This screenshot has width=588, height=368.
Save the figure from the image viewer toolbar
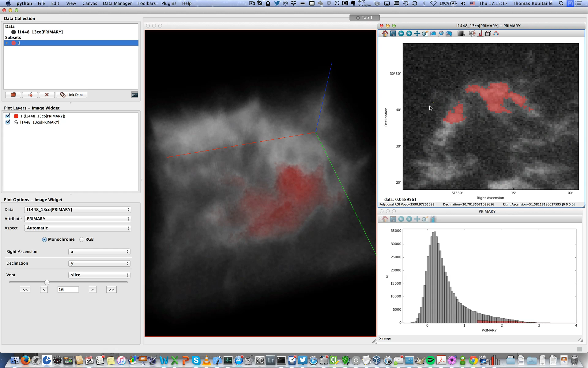pyautogui.click(x=393, y=34)
